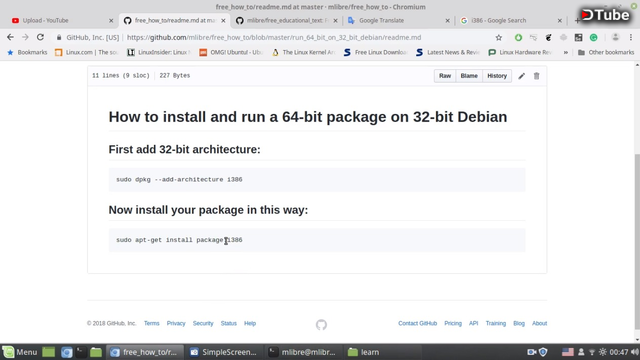
Task: Click the US flag keyboard layout icon
Action: click(x=567, y=352)
